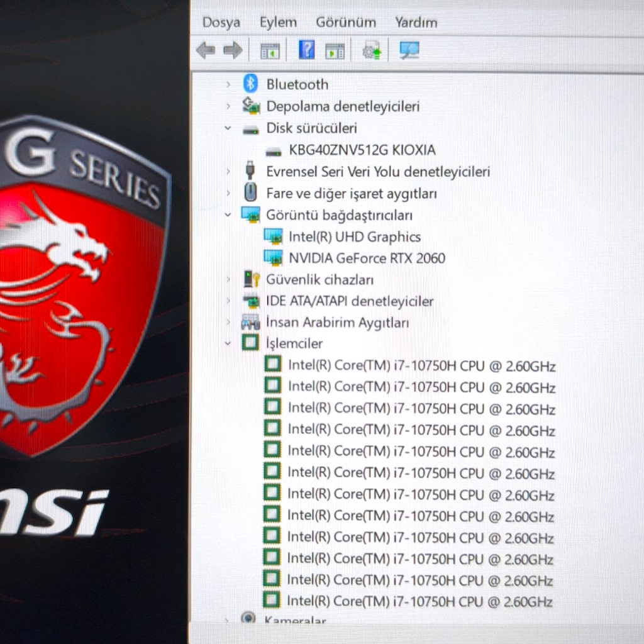Expand Fare ve diğer işaret aygıtları
Viewport: 644px width, 644px height.
pos(228,193)
